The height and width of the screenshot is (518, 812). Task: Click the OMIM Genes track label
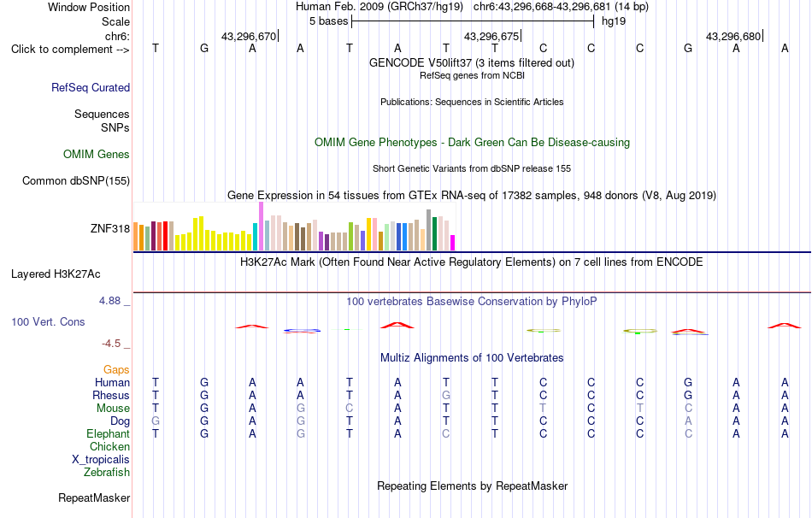97,155
